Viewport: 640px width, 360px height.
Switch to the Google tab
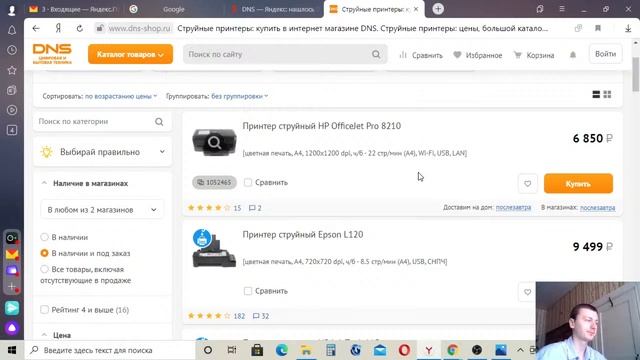coord(173,9)
